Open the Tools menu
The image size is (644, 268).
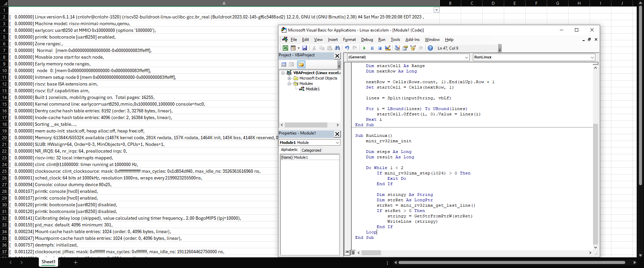click(395, 40)
